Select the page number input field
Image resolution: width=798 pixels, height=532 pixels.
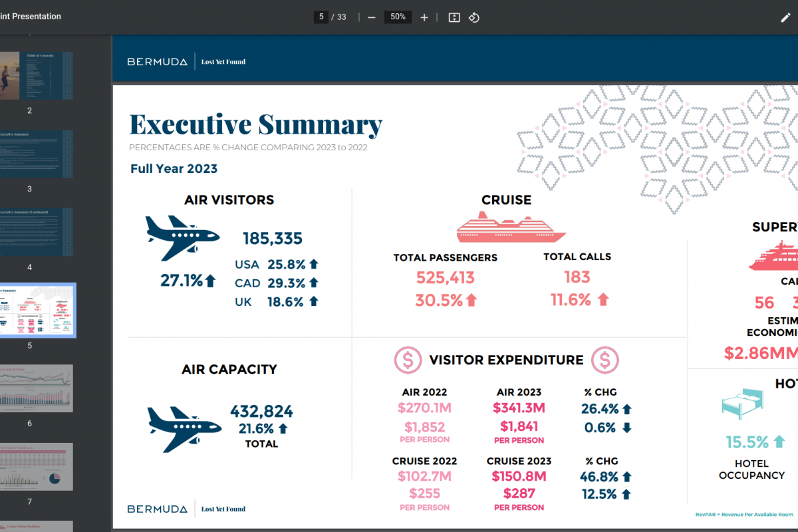pos(321,17)
